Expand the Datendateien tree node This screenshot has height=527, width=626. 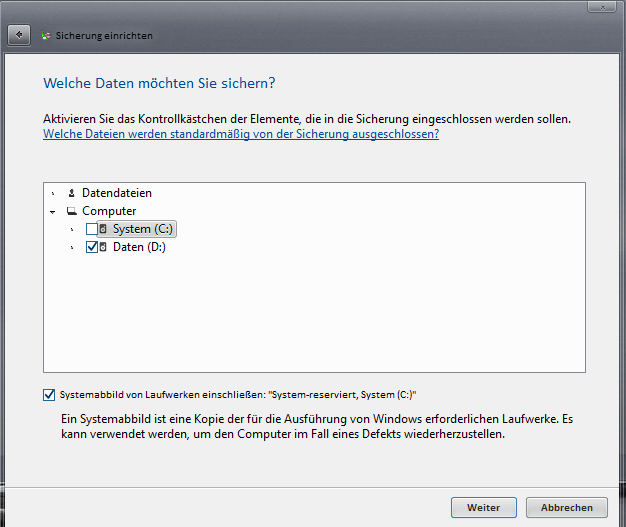(53, 194)
